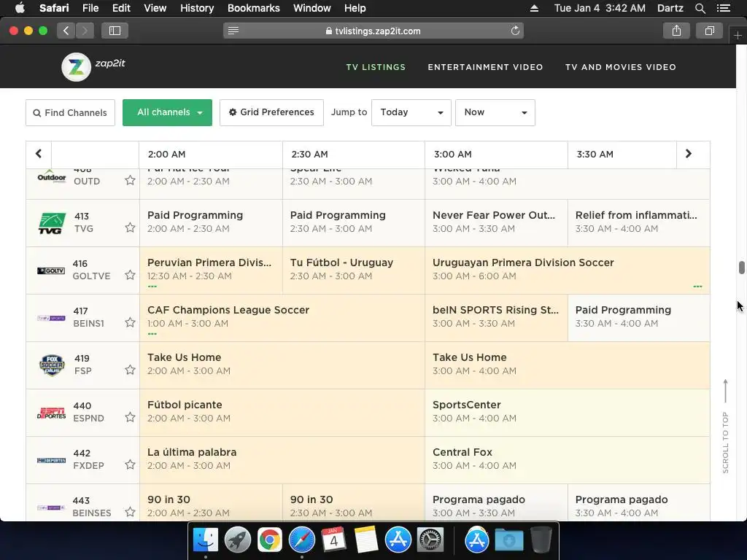Add a new Safari tab
This screenshot has width=747, height=560.
[738, 35]
